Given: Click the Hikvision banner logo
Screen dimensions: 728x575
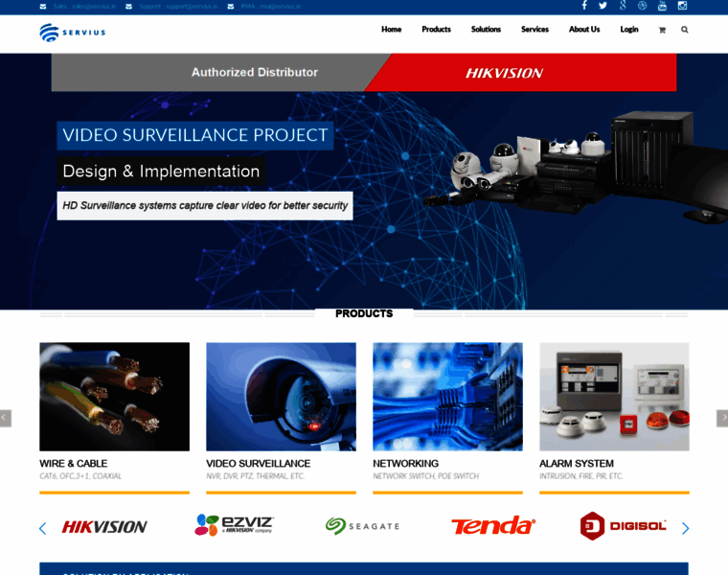Looking at the screenshot, I should pyautogui.click(x=504, y=73).
